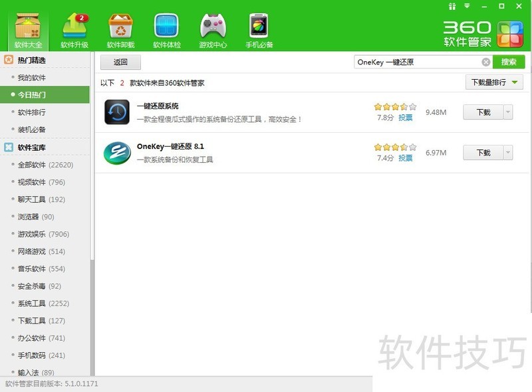
Task: Expand the 下载量排行 sort dropdown
Action: coord(494,82)
